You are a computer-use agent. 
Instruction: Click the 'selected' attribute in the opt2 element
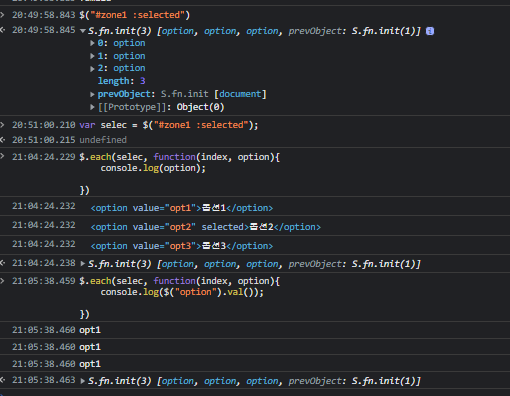(223, 227)
